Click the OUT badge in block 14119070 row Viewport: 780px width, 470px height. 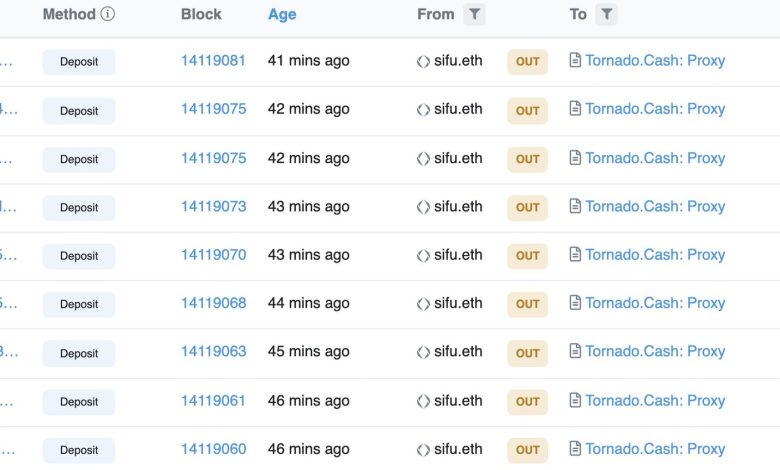click(x=528, y=255)
